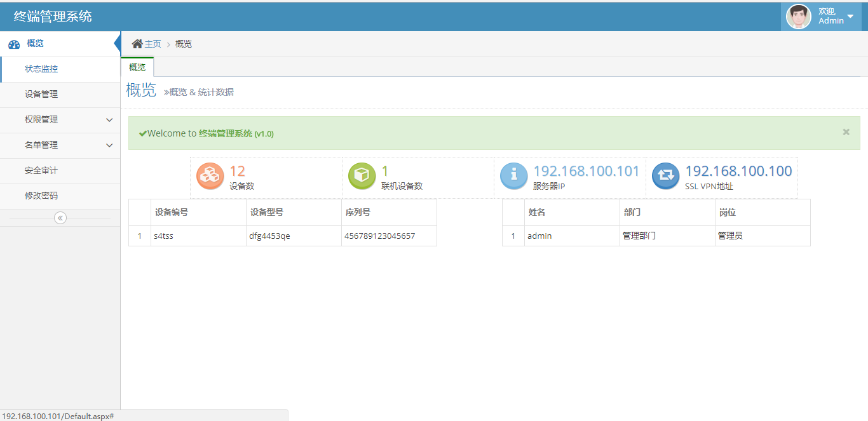
Task: Collapse sidebar with double-chevron button
Action: (x=60, y=218)
